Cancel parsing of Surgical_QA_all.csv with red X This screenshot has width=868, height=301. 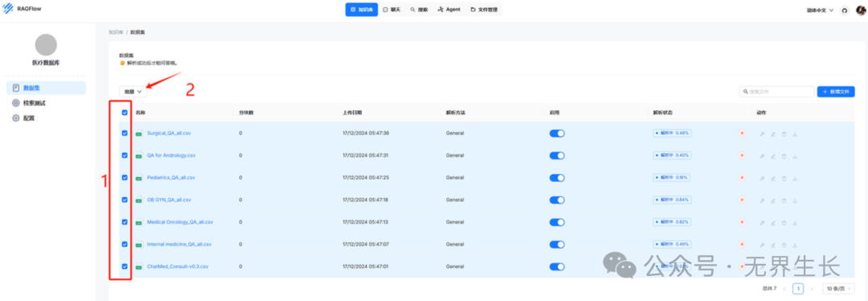pyautogui.click(x=742, y=133)
